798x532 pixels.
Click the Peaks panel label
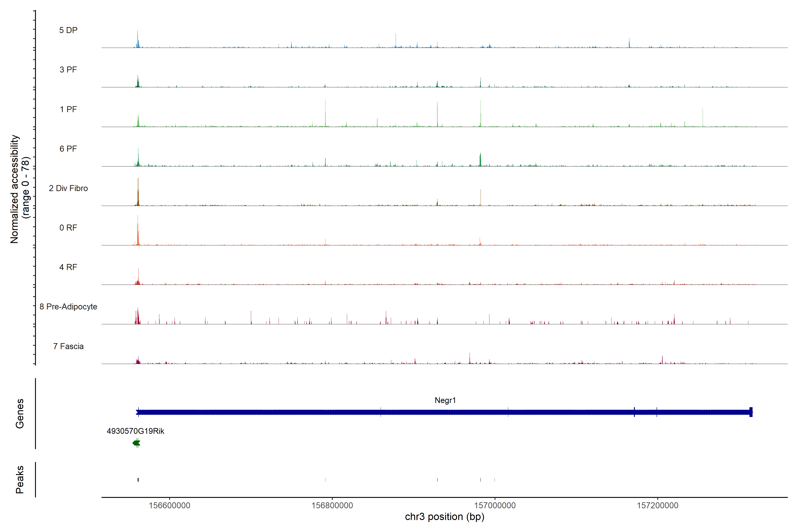[20, 479]
